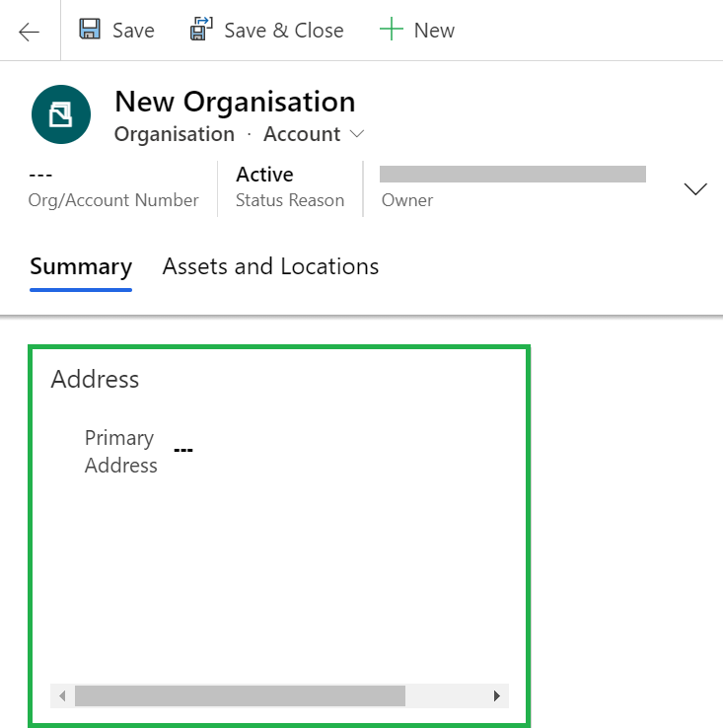Image resolution: width=723 pixels, height=728 pixels.
Task: Click the horizontal scrollbar right arrow
Action: tap(497, 695)
